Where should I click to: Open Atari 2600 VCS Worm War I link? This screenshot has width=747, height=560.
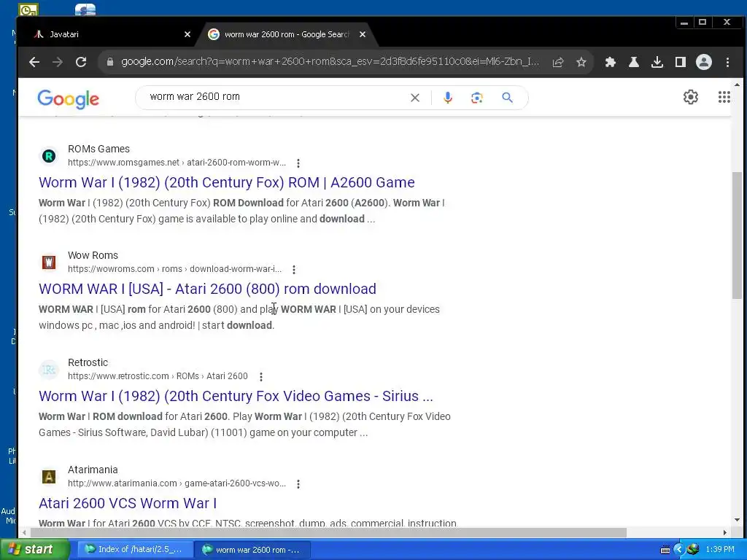128,503
